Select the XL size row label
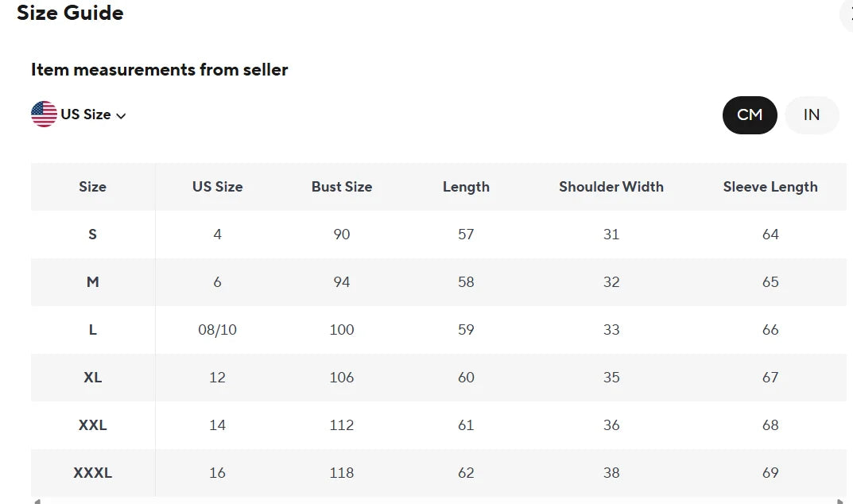 92,378
